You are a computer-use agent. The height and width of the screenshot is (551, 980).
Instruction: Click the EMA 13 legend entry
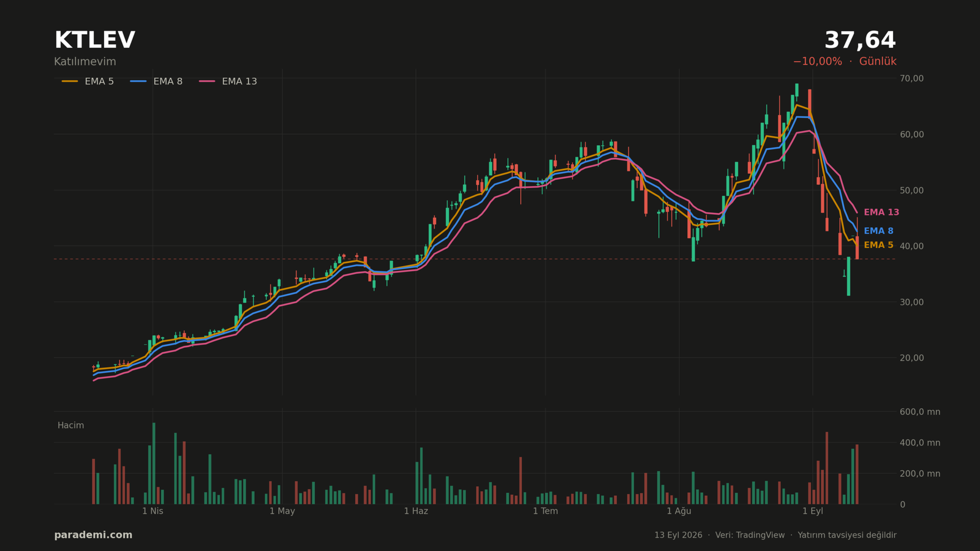228,81
